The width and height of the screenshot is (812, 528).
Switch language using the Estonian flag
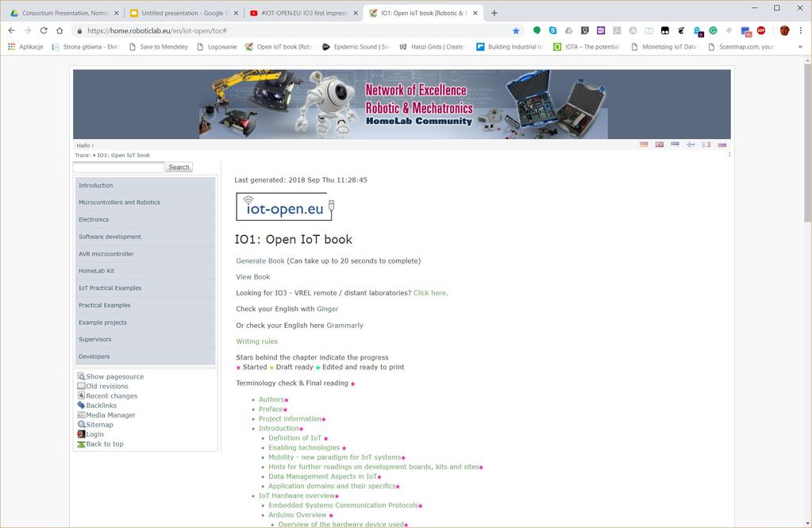pos(675,145)
